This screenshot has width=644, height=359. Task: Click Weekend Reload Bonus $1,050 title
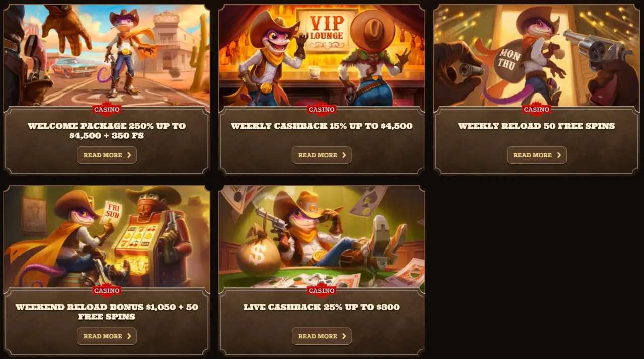tap(107, 312)
